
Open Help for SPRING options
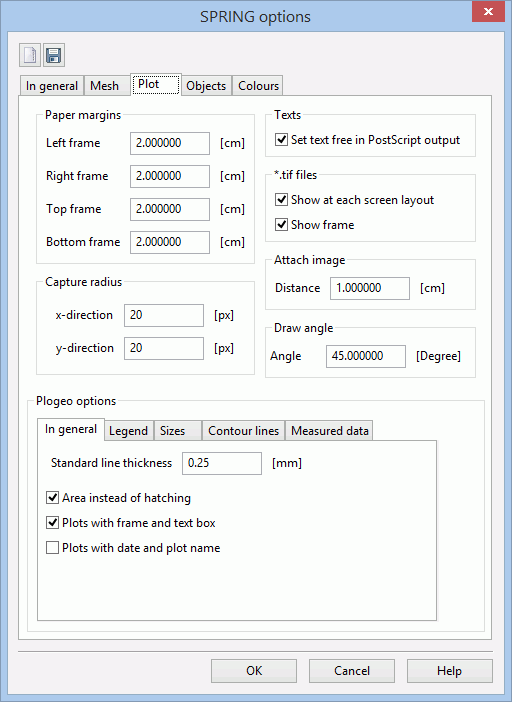pos(449,671)
